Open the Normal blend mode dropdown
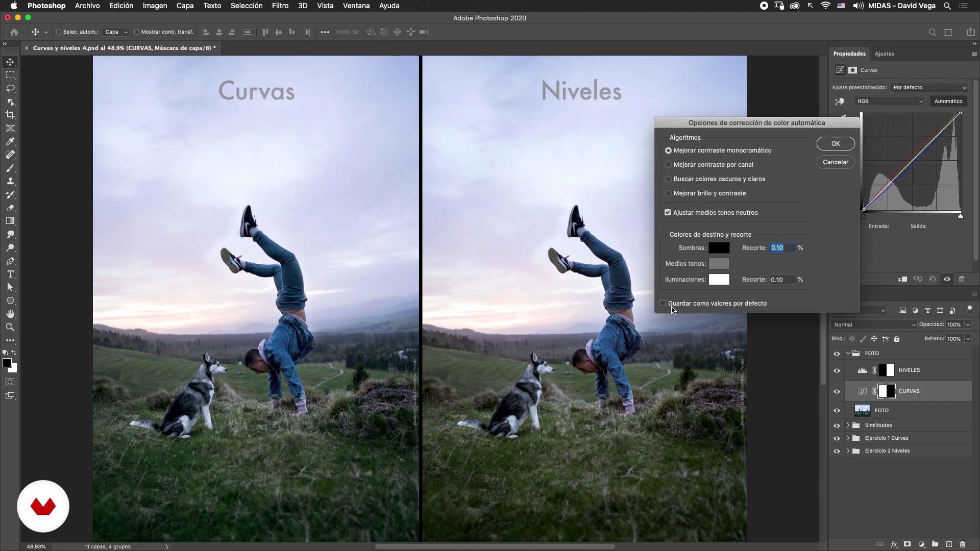The height and width of the screenshot is (551, 980). pyautogui.click(x=874, y=324)
